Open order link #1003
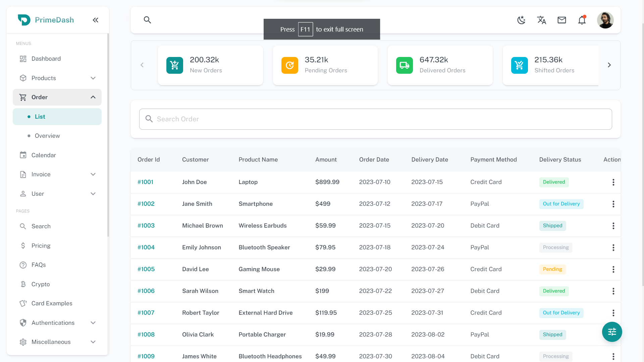The height and width of the screenshot is (362, 644). tap(146, 226)
